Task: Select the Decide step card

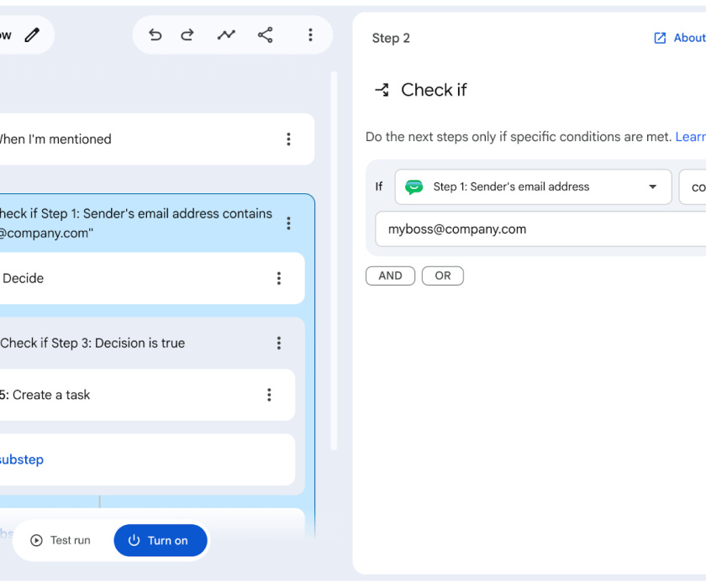Action: [x=150, y=279]
